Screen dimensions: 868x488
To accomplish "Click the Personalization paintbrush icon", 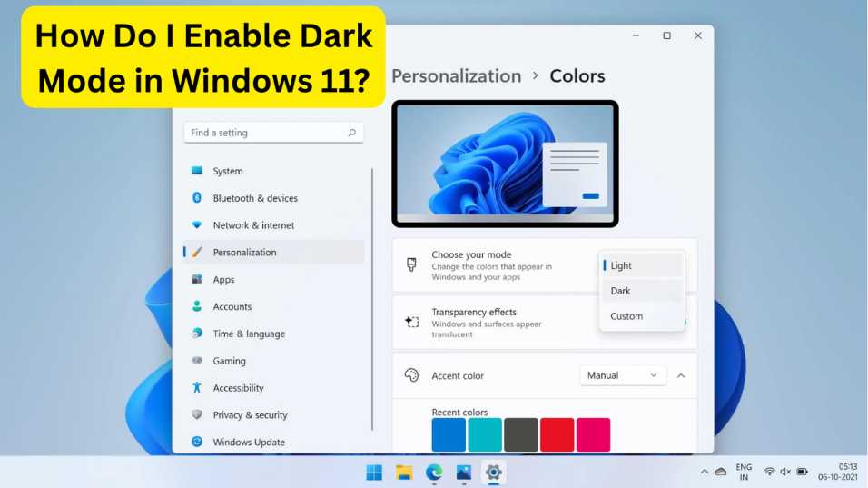I will 197,252.
